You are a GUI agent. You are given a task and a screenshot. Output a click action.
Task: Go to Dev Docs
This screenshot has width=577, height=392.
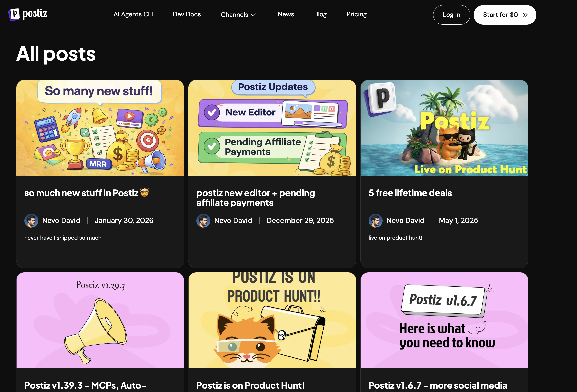187,14
